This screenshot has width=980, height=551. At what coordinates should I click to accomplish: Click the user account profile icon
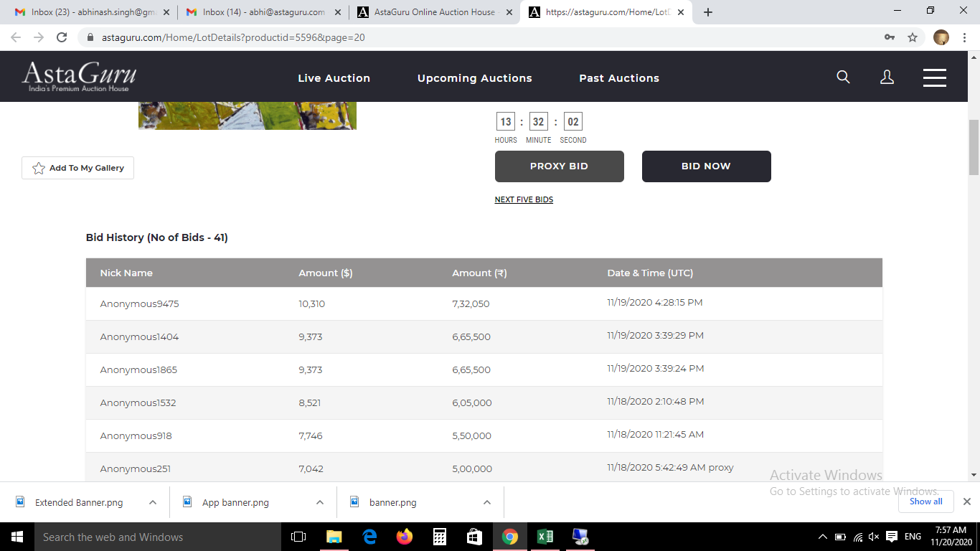(887, 77)
